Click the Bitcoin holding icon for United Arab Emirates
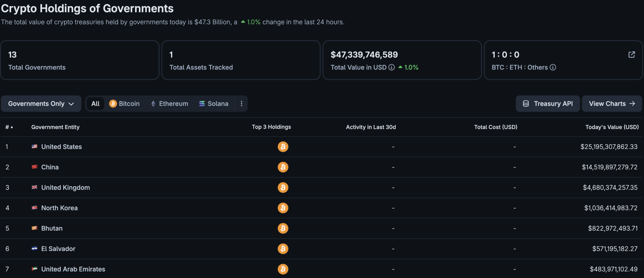Screen dimensions: 644x278 point(283,269)
